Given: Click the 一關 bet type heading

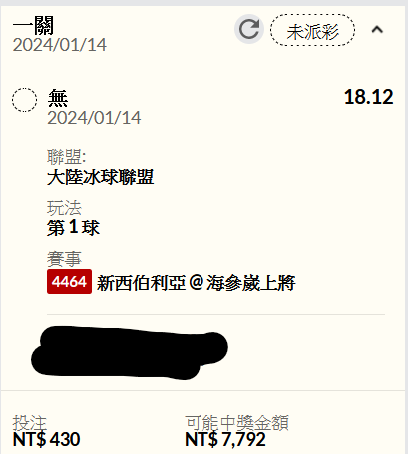Looking at the screenshot, I should click(x=33, y=25).
